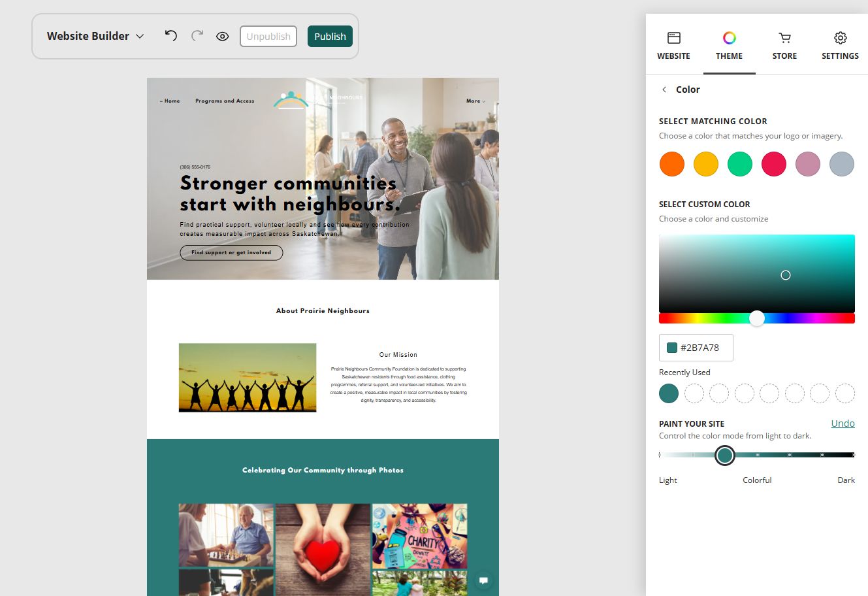Click the Our Mission heading
The width and height of the screenshot is (868, 596).
coord(398,355)
